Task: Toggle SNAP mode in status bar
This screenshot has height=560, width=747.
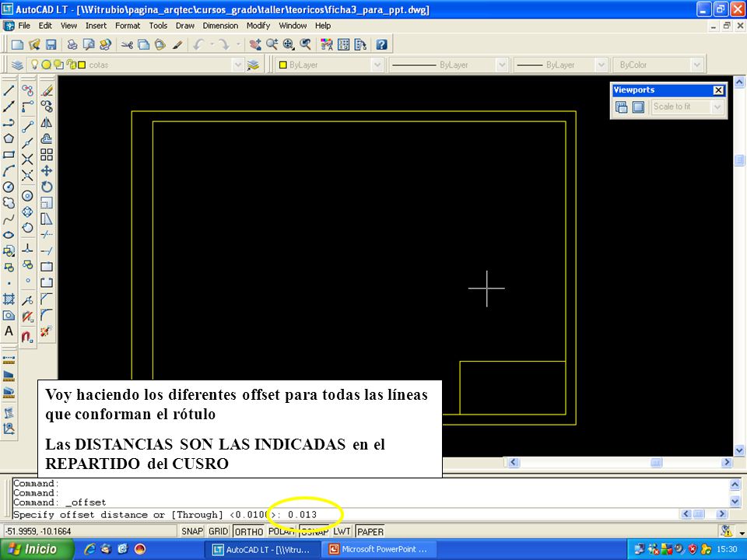Action: tap(192, 531)
